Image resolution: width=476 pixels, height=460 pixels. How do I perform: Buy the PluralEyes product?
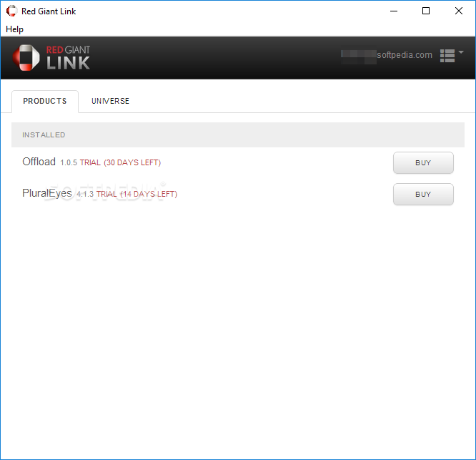click(423, 194)
